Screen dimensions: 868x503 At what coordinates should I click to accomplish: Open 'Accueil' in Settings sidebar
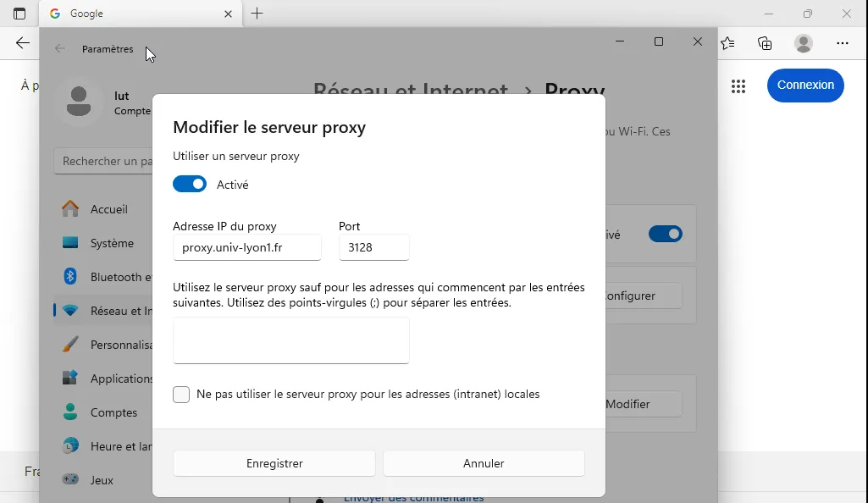(x=108, y=209)
